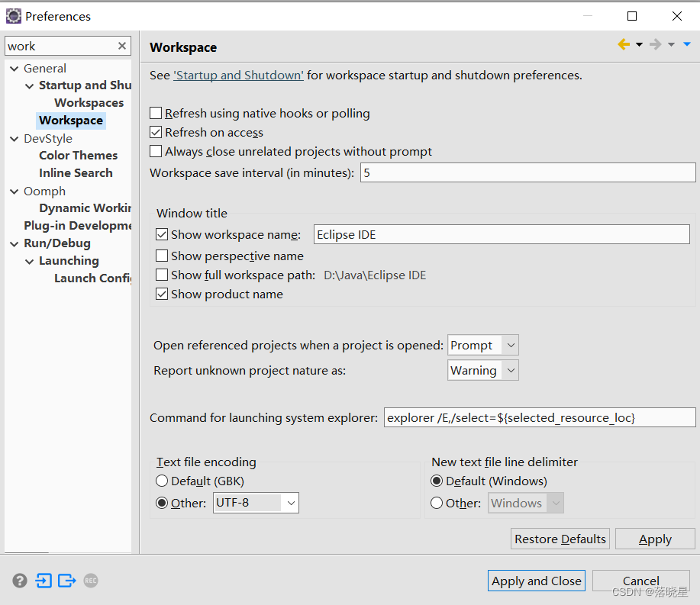Toggle Show workspace name checkbox
Image resolution: width=700 pixels, height=605 pixels.
162,234
